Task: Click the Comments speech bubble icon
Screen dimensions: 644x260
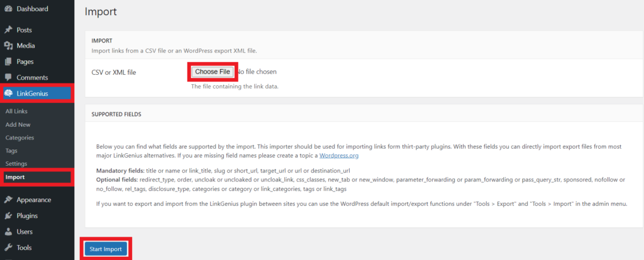Action: pyautogui.click(x=8, y=77)
